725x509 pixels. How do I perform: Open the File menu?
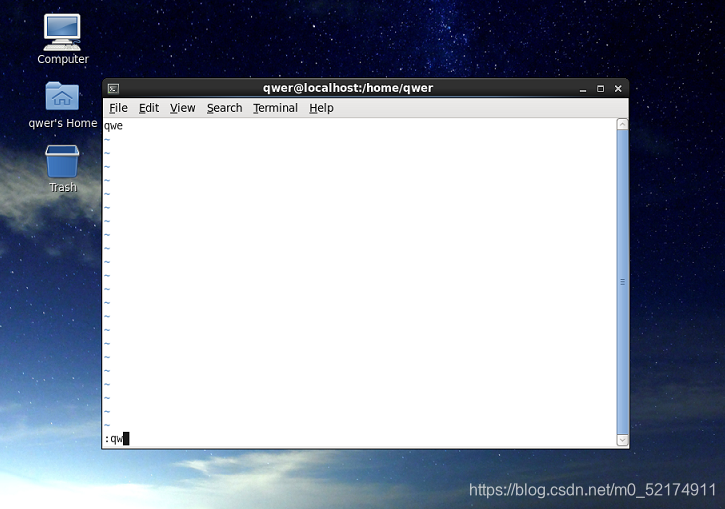tap(118, 108)
